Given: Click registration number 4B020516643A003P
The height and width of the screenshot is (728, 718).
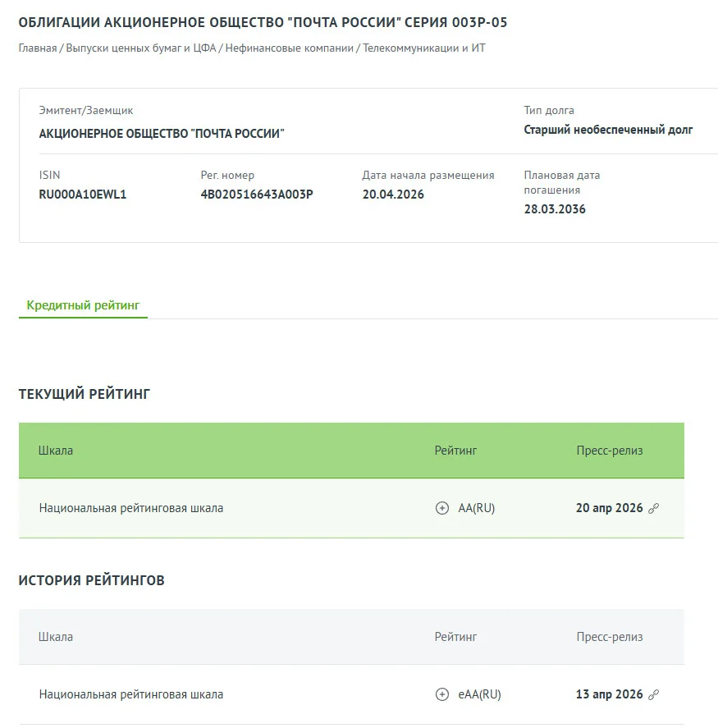Looking at the screenshot, I should 257,194.
